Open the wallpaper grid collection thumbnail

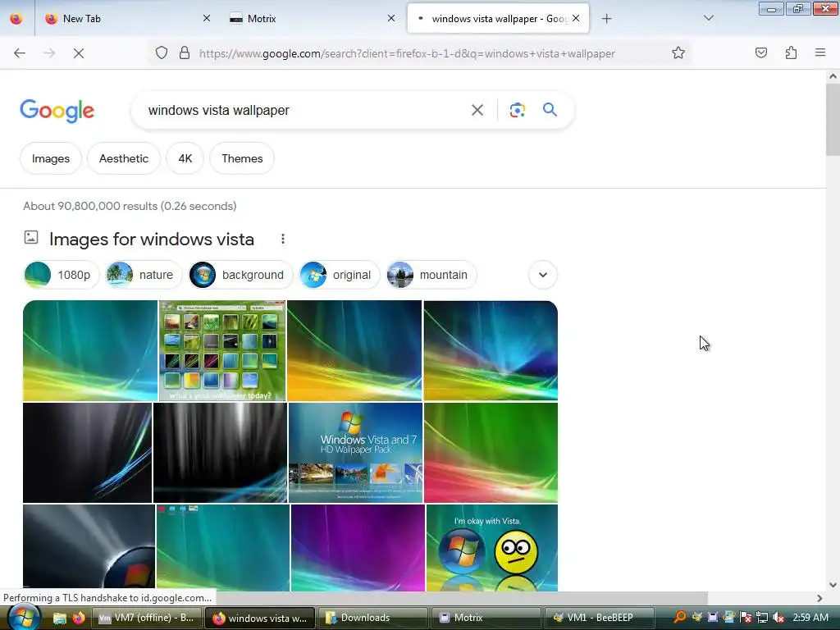pyautogui.click(x=222, y=350)
